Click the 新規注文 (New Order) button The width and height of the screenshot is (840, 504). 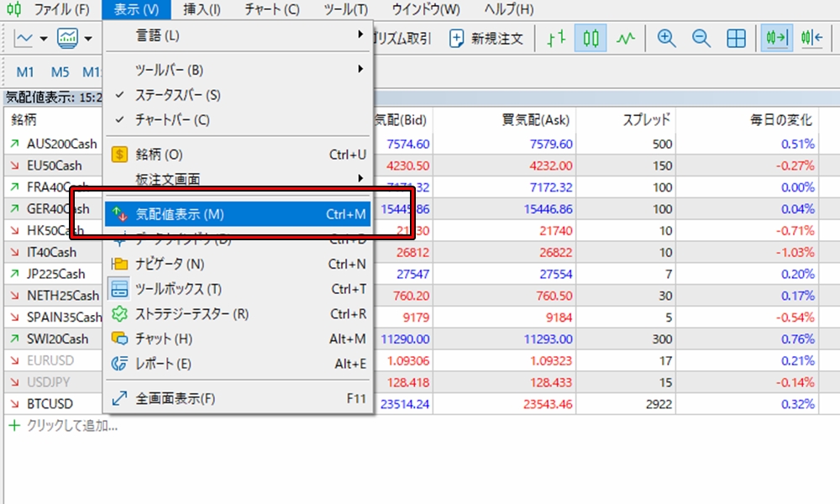[486, 39]
